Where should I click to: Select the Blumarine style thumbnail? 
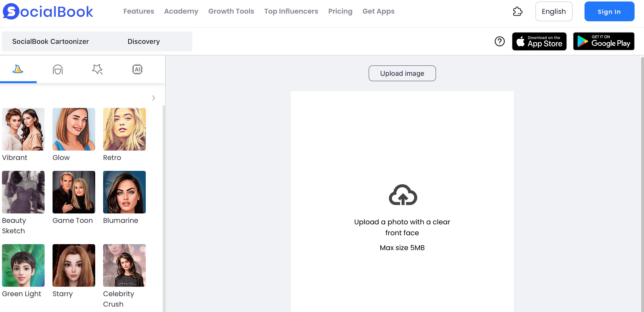click(x=124, y=192)
